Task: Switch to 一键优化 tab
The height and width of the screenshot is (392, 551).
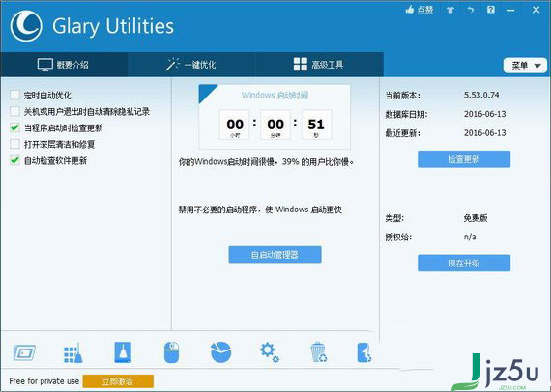Action: pyautogui.click(x=191, y=65)
